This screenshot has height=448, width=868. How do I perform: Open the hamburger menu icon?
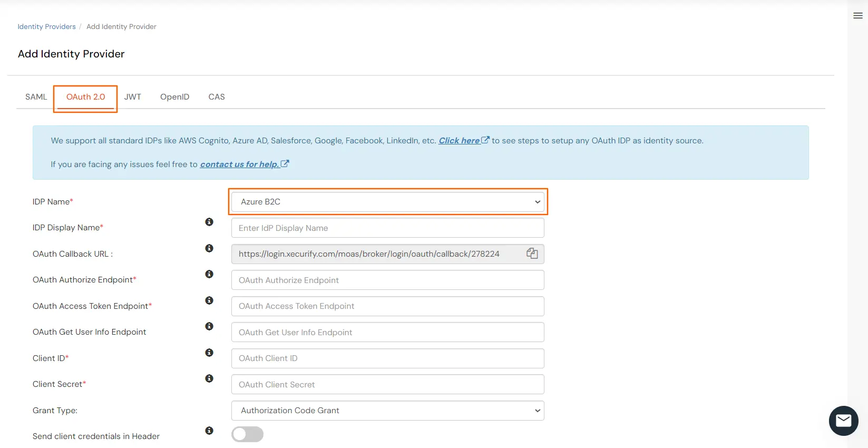pos(857,16)
